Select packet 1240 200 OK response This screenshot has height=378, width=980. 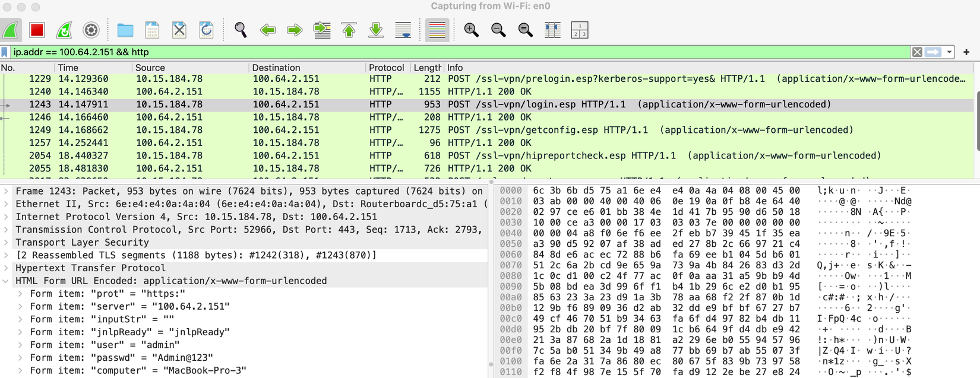coord(487,91)
